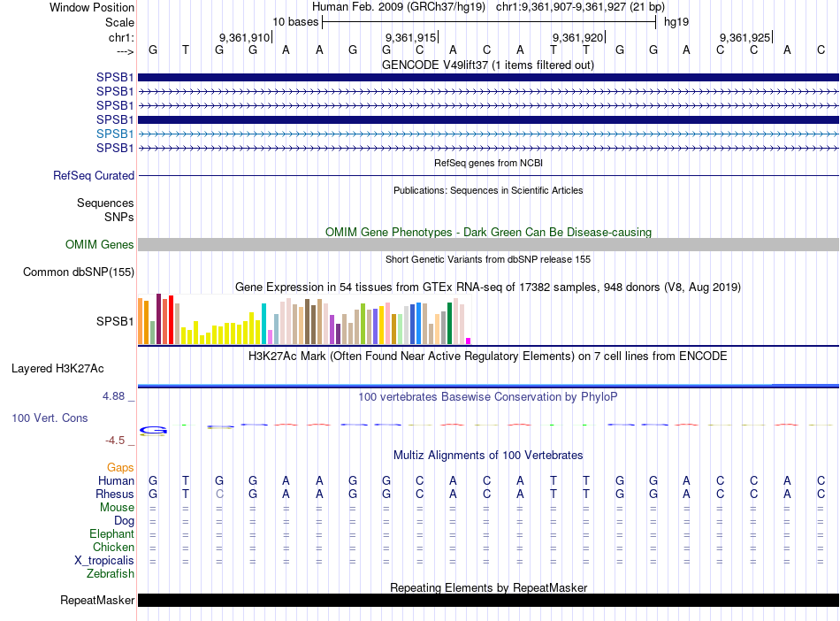Click the ---> strand direction arrow

tap(125, 51)
